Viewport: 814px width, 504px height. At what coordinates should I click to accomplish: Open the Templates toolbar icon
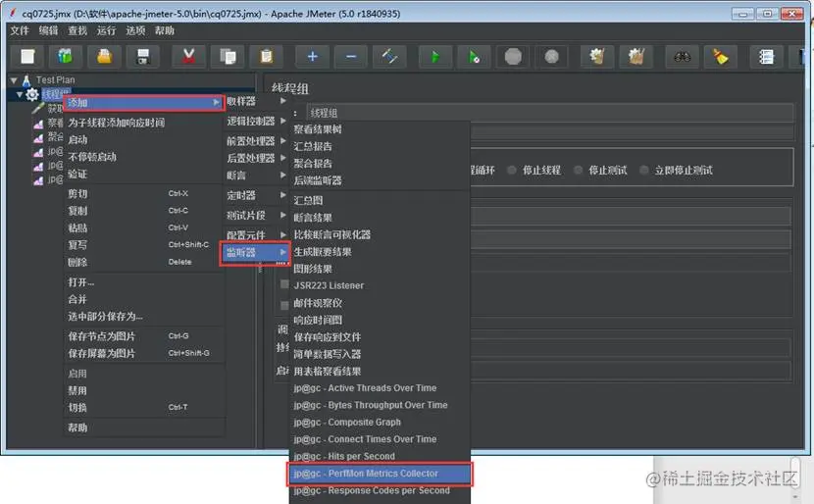point(66,56)
